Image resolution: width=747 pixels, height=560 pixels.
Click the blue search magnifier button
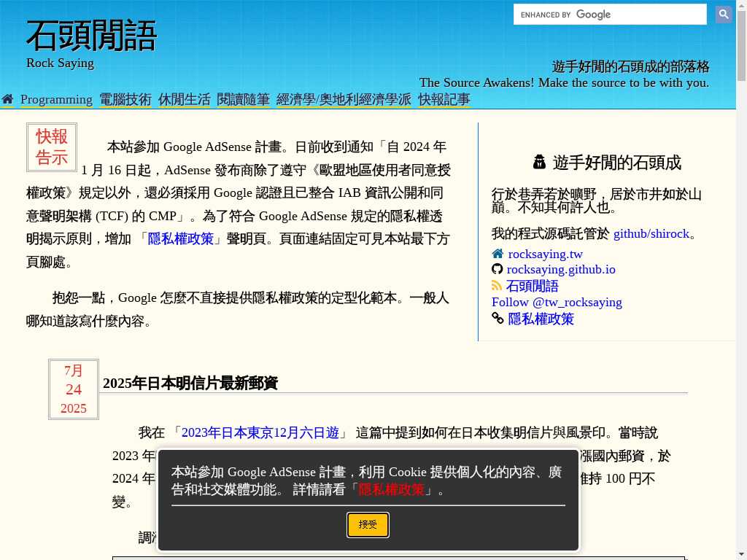coord(723,14)
